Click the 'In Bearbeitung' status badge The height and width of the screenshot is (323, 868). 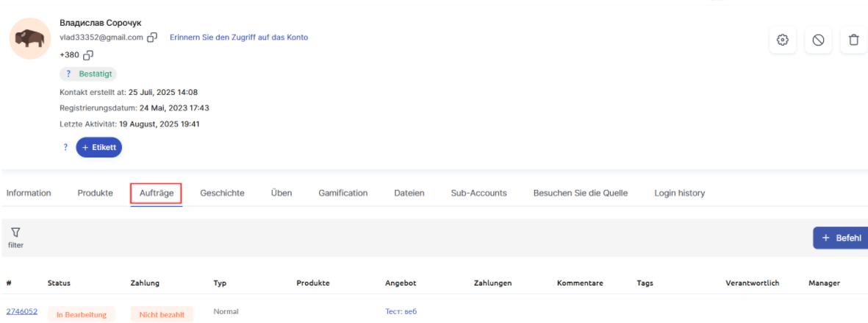(82, 314)
